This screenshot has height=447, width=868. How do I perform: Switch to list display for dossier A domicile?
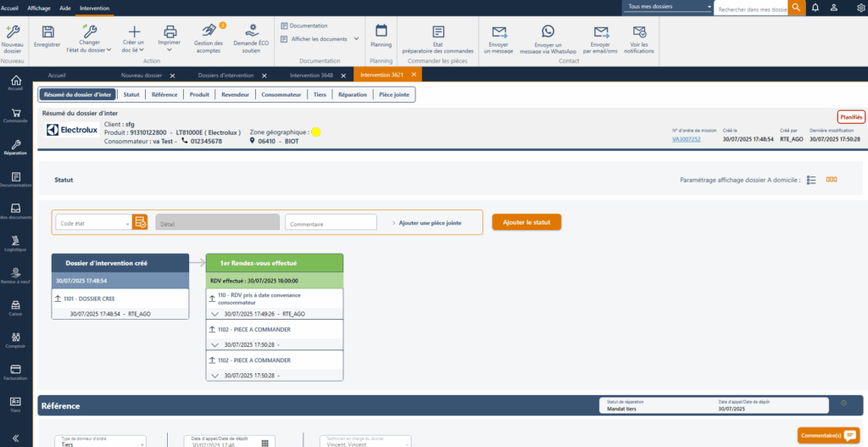[811, 180]
